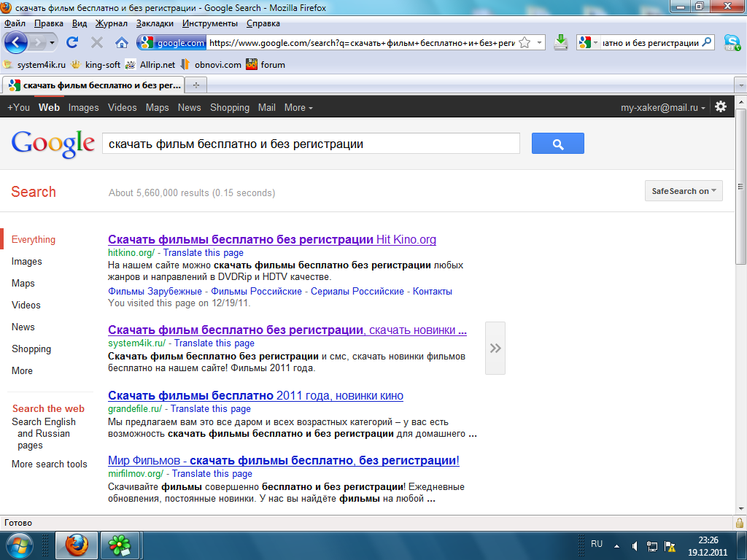Open a new tab with plus button
Screen dimensions: 747x560
[x=196, y=85]
